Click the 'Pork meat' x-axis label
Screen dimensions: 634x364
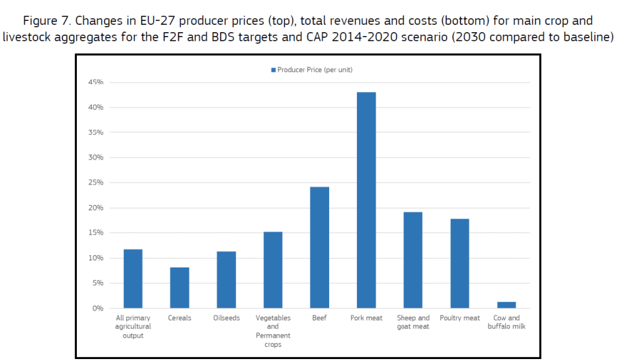click(366, 318)
